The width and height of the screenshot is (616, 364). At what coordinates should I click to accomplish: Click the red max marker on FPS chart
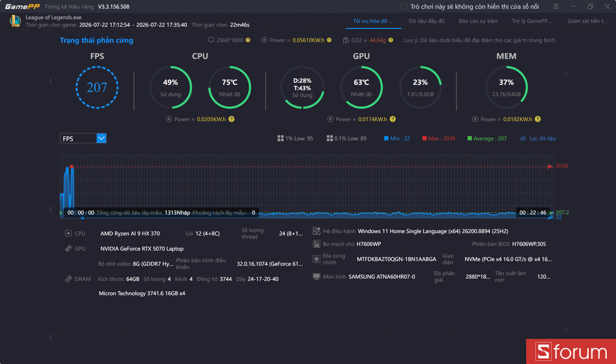pyautogui.click(x=71, y=167)
